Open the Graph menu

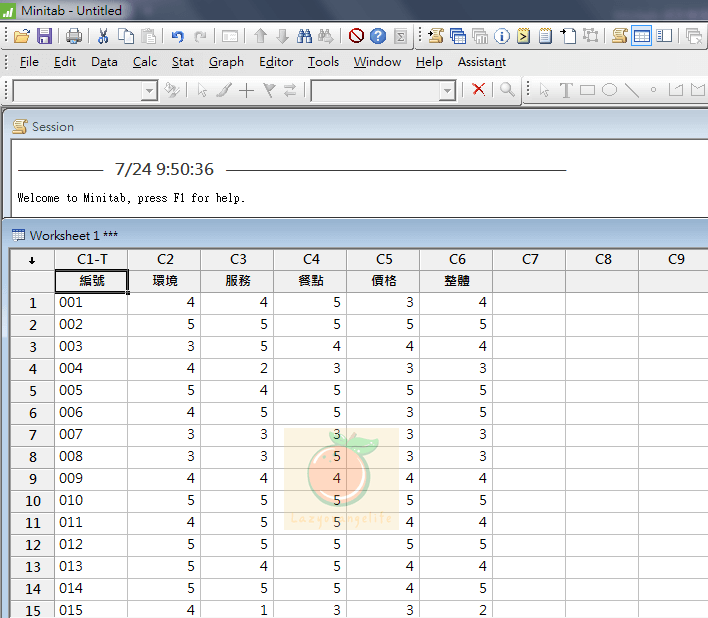click(x=226, y=62)
